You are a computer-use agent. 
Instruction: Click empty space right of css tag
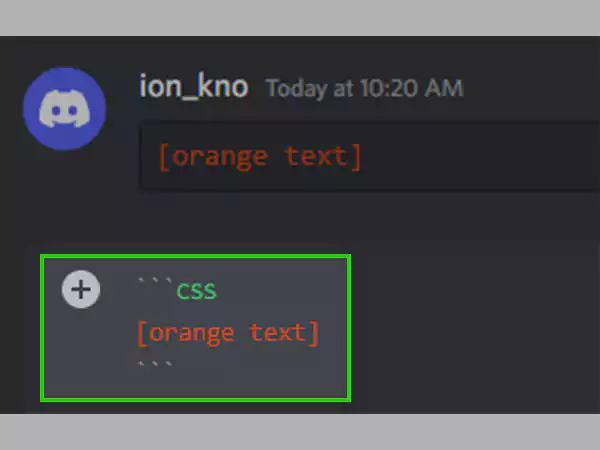pos(281,291)
